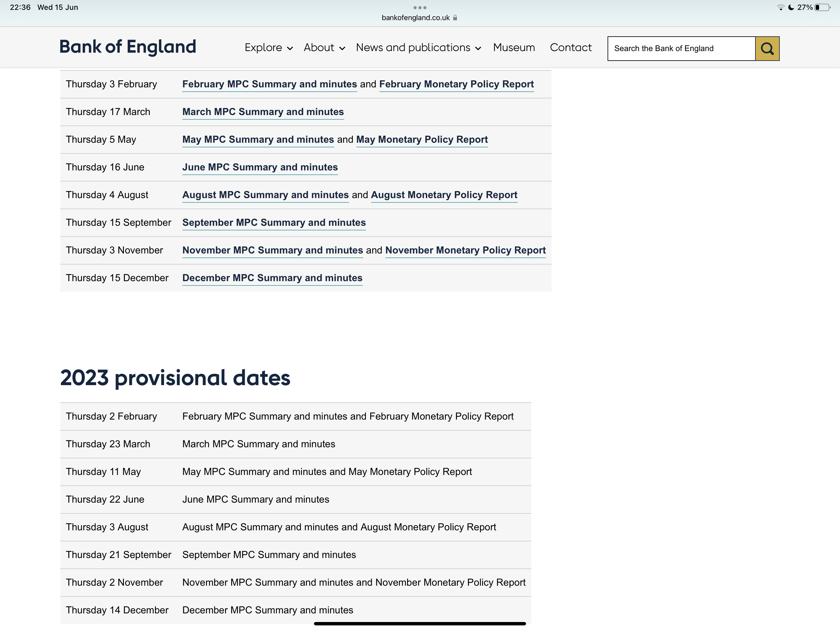The height and width of the screenshot is (630, 840).
Task: Click the gold search magnifier button
Action: [767, 49]
